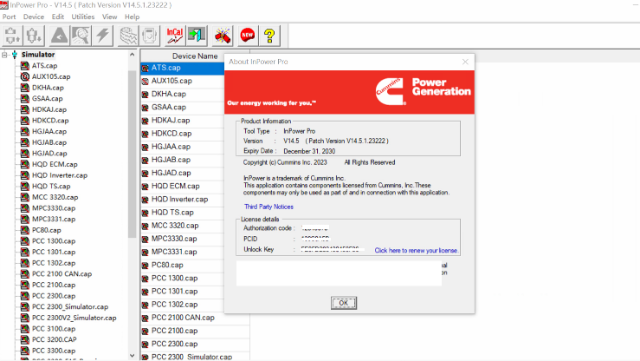
Task: Close the About InPower Pro dialog
Action: point(465,62)
